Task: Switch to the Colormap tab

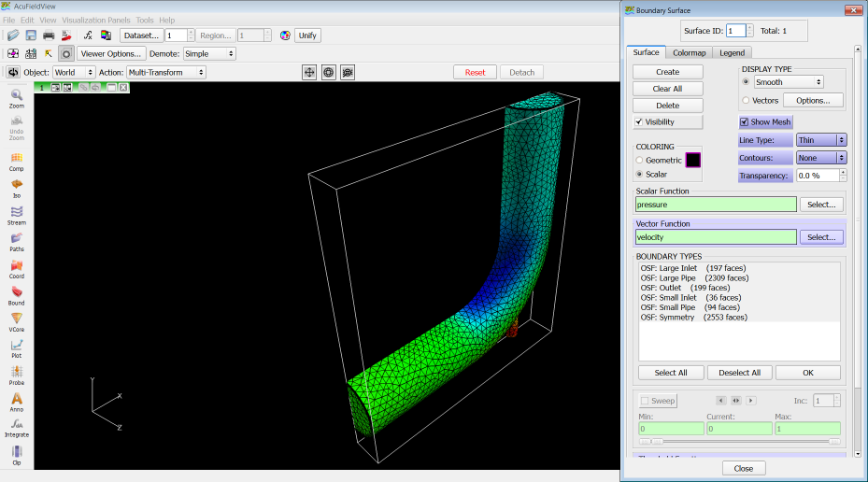Action: 690,53
